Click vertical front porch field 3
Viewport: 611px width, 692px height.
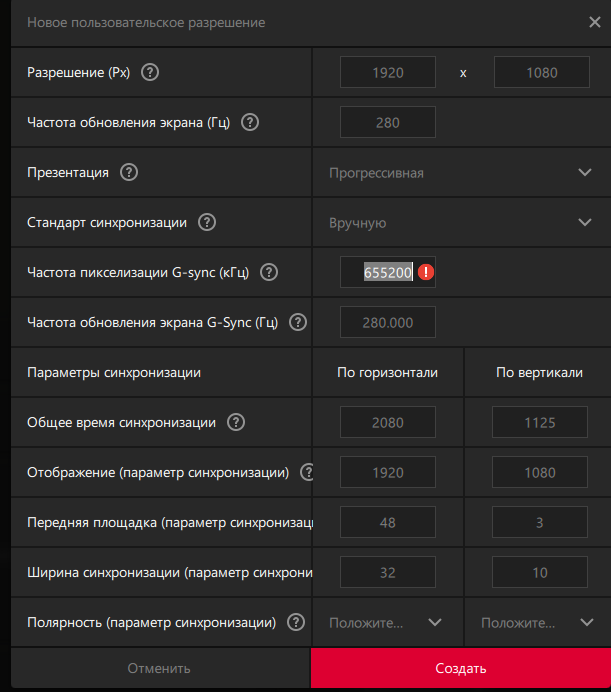pos(540,522)
